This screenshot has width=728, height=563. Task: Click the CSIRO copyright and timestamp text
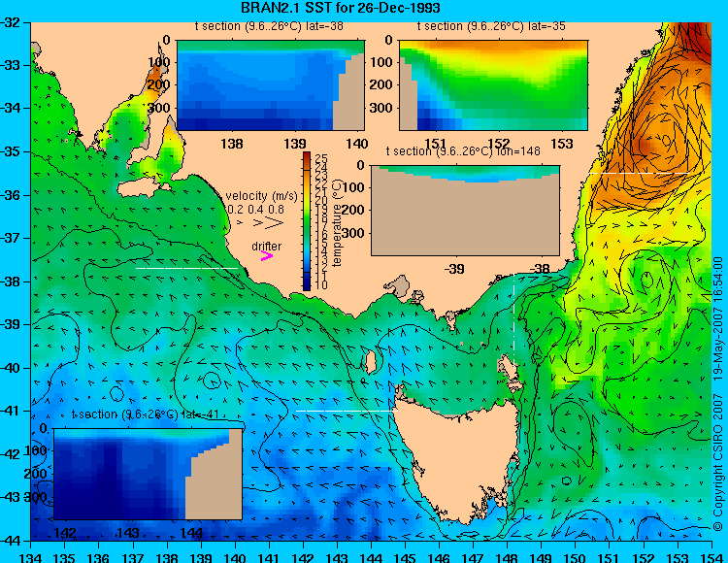pyautogui.click(x=717, y=393)
